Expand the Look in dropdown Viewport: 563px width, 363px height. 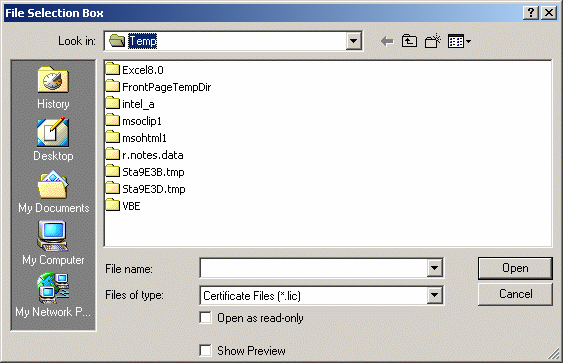click(x=353, y=41)
